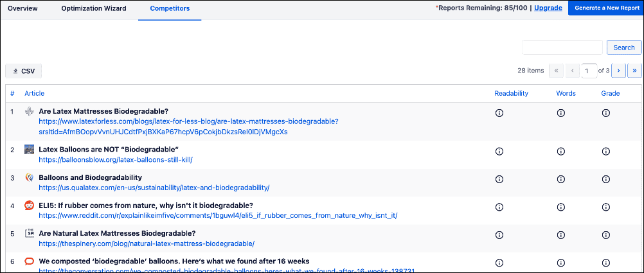This screenshot has width=644, height=273.
Task: Click Generate a New Report button
Action: [x=606, y=8]
